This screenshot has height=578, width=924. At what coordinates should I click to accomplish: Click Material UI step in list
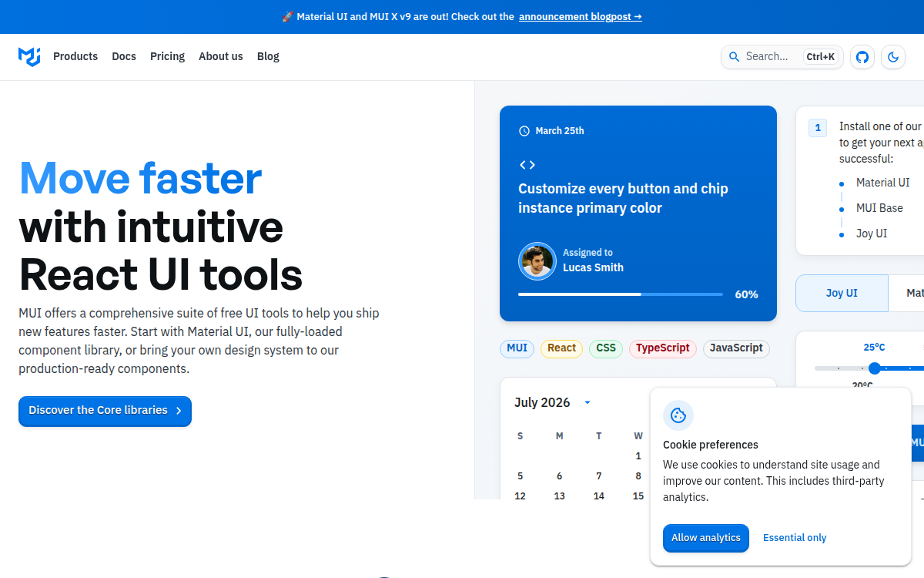(882, 183)
